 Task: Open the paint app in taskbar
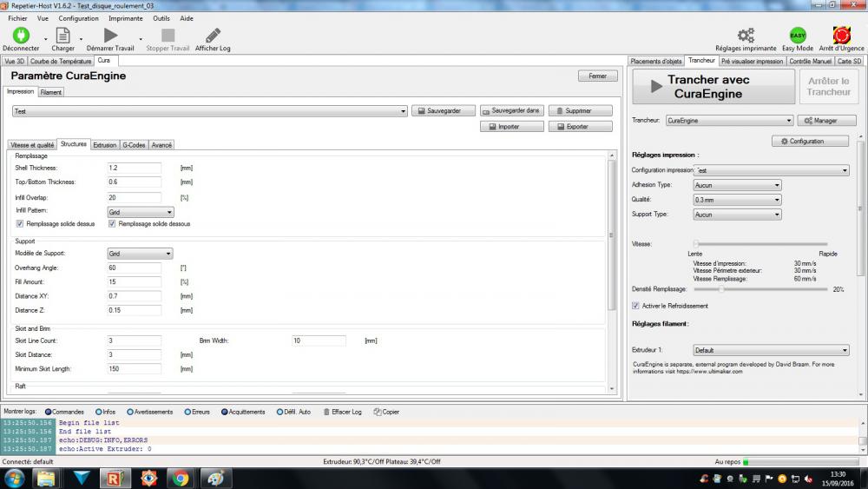(x=214, y=478)
